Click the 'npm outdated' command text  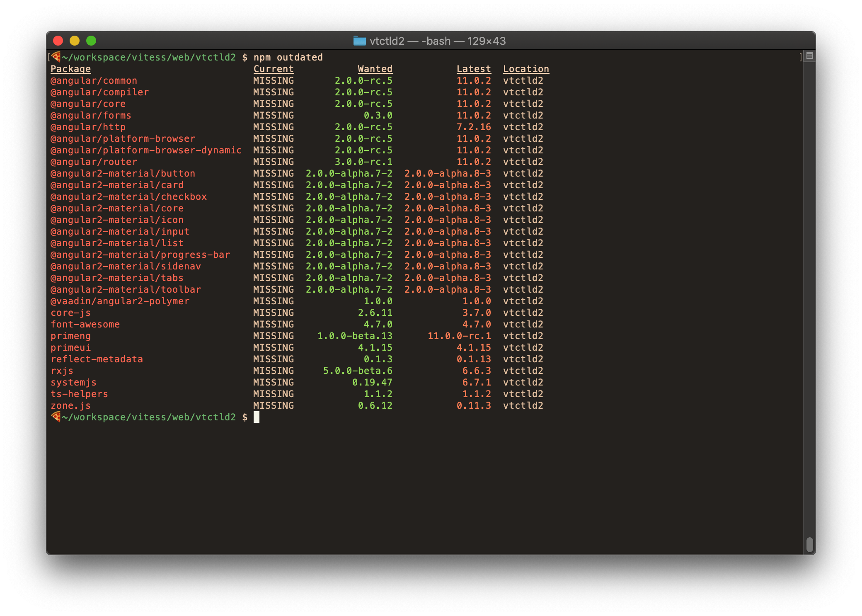(x=288, y=57)
